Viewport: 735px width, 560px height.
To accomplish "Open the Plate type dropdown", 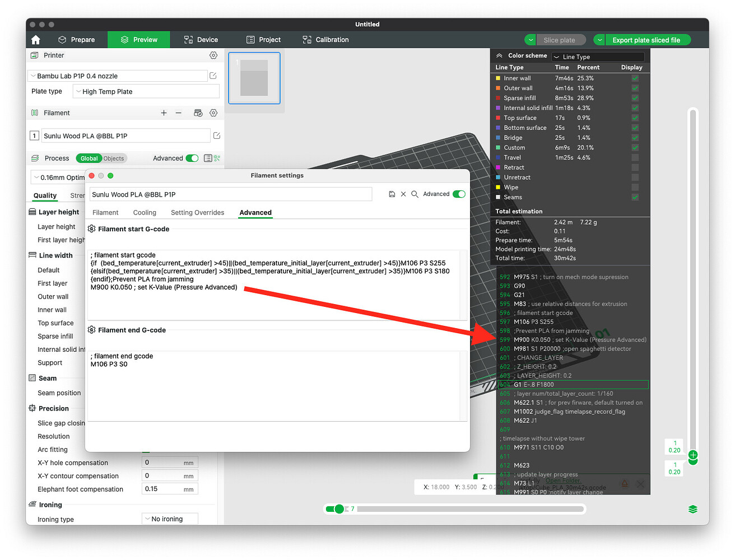I will (x=146, y=92).
